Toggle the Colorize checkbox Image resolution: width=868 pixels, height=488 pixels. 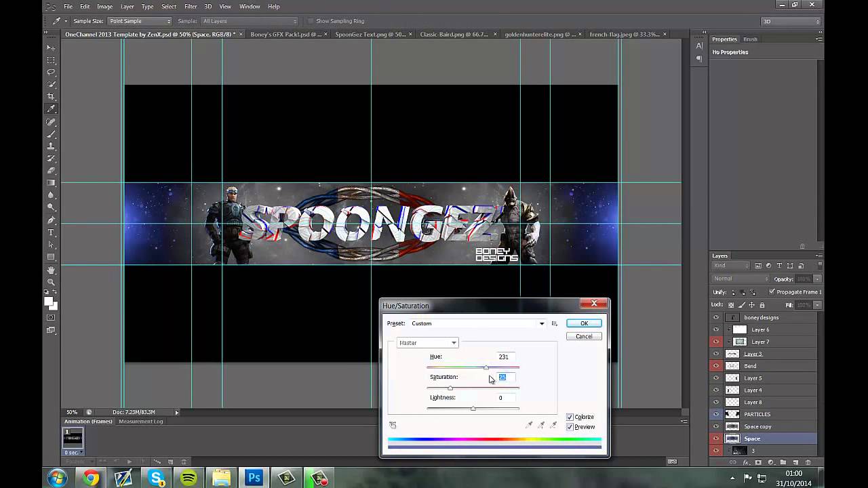570,417
